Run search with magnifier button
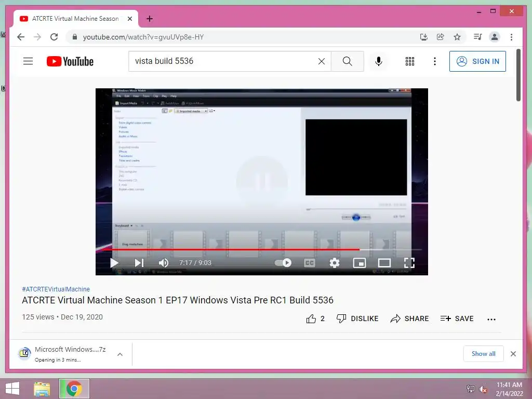This screenshot has width=532, height=399. point(347,61)
